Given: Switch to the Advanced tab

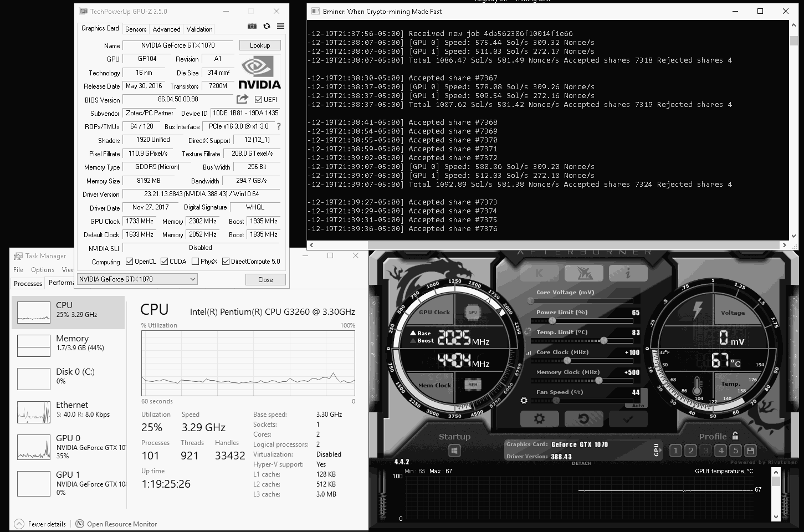Looking at the screenshot, I should point(166,29).
